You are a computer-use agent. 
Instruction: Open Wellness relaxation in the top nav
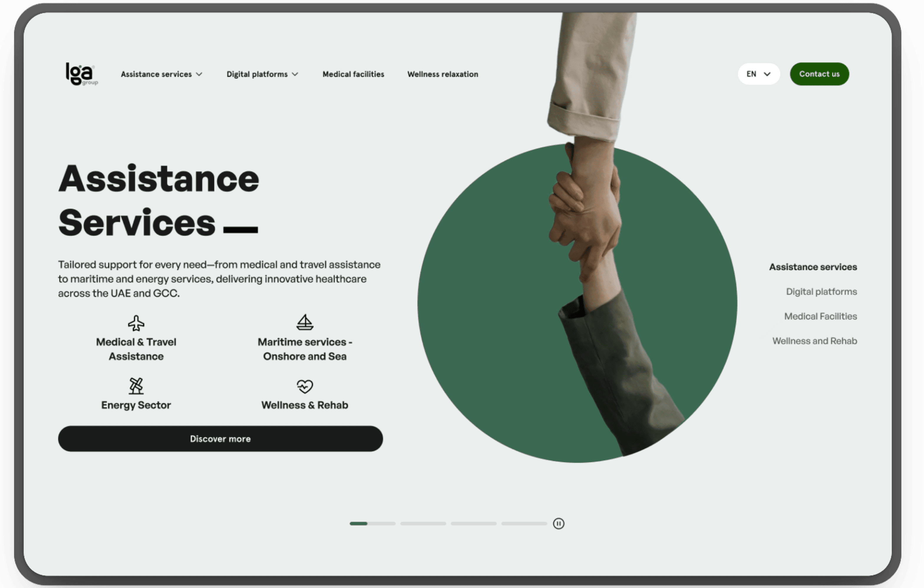443,74
